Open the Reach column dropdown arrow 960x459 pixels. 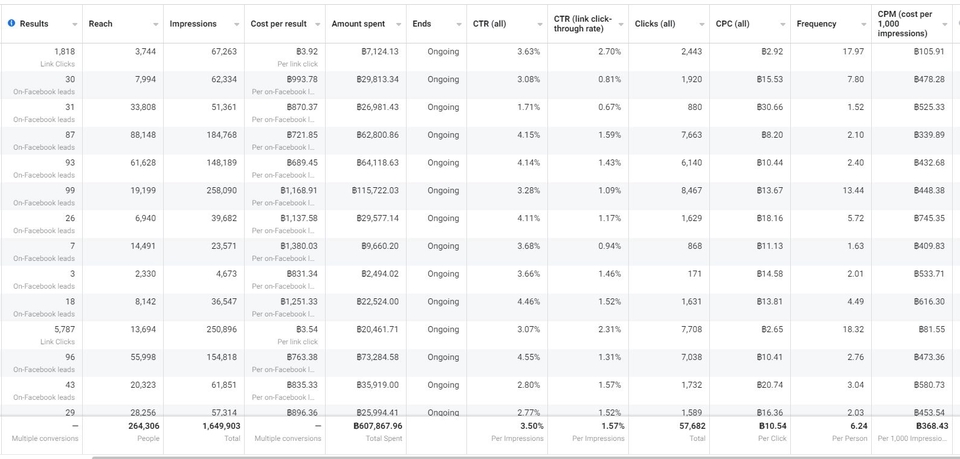click(x=155, y=24)
